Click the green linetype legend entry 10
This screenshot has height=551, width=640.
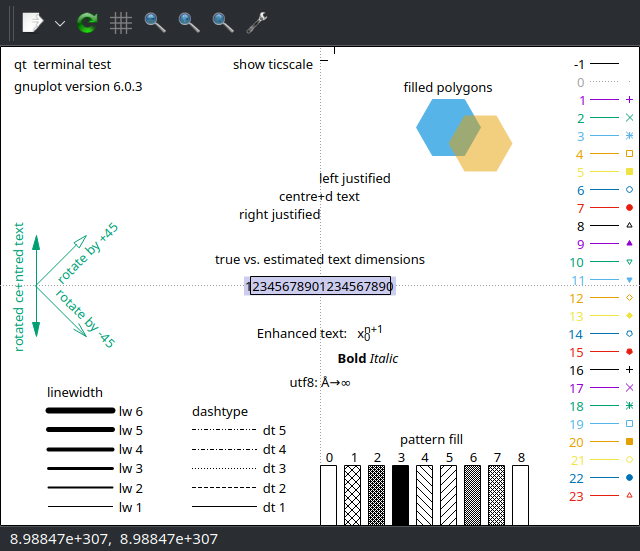coord(602,262)
